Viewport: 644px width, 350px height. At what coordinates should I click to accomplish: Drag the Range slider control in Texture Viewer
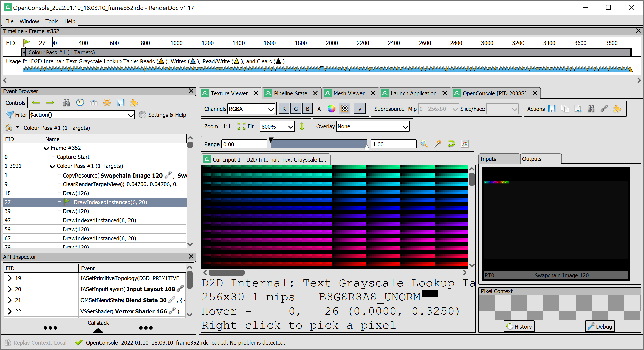point(318,144)
